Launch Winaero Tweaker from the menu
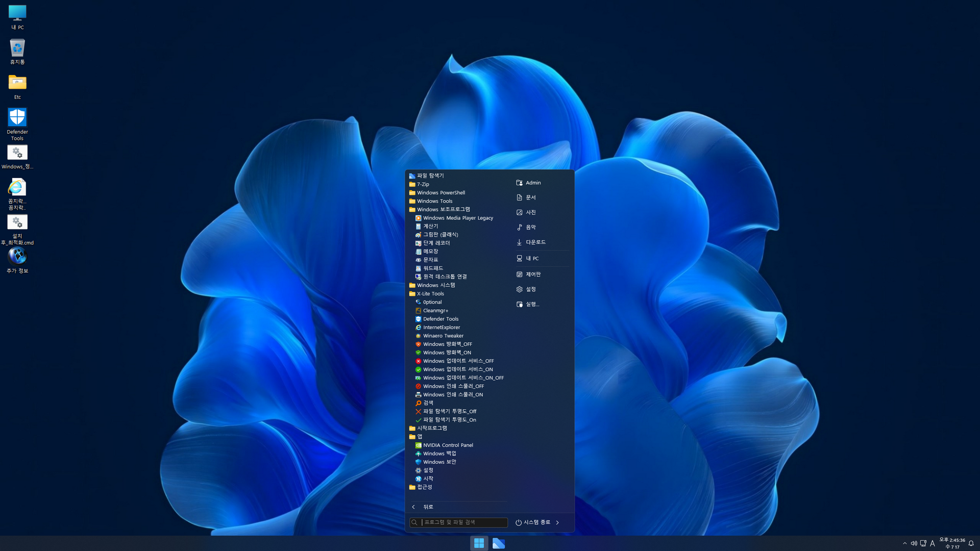This screenshot has height=551, width=980. [443, 336]
